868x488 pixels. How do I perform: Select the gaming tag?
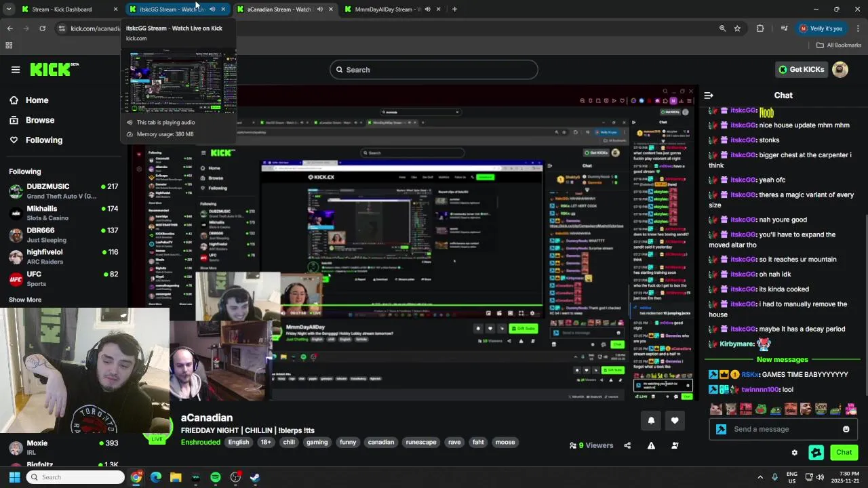(317, 443)
